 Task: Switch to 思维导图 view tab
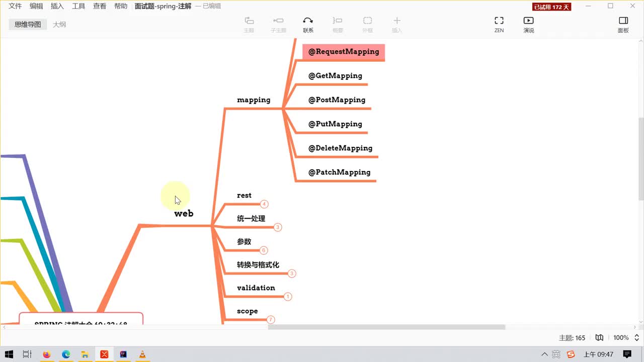tap(28, 24)
